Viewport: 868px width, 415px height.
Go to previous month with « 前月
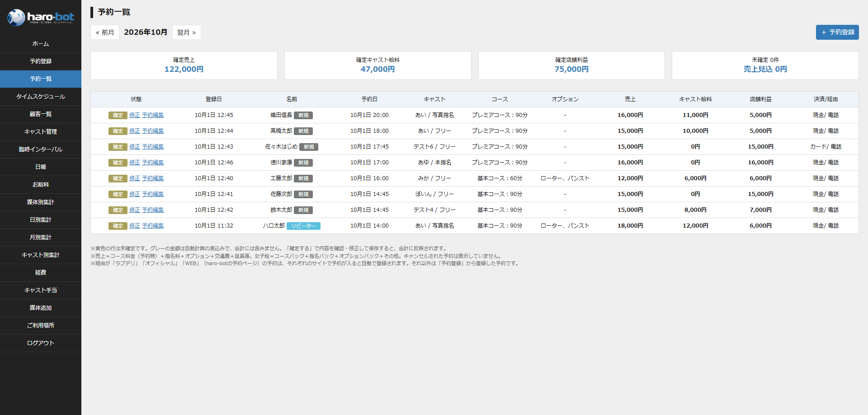point(105,33)
